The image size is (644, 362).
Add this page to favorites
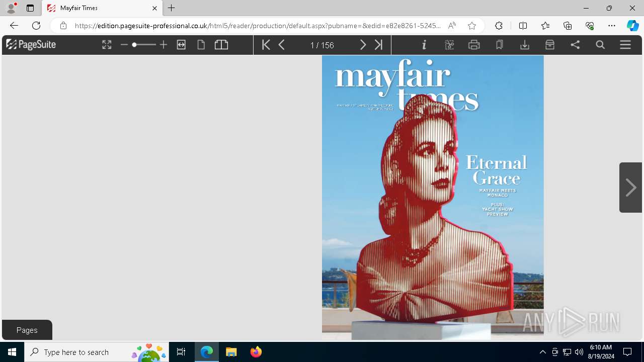471,26
